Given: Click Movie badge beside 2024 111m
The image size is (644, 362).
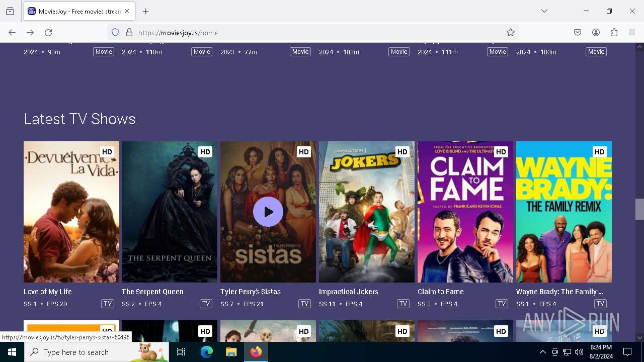Looking at the screenshot, I should click(498, 52).
